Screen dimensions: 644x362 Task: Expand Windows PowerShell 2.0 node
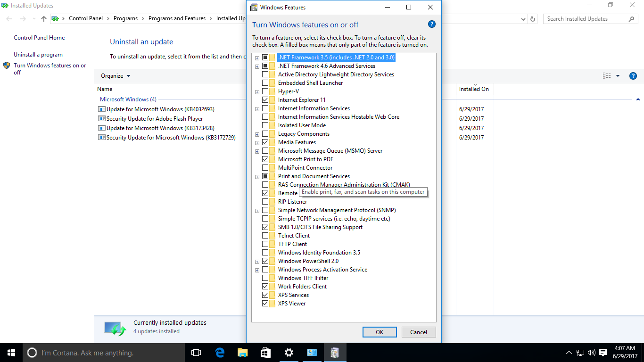pos(257,262)
